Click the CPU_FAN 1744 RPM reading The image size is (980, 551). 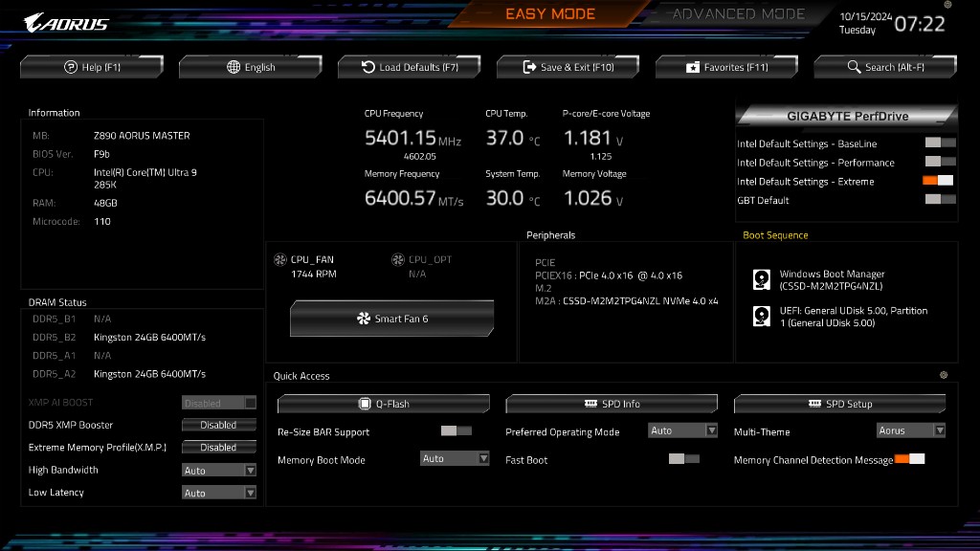point(314,275)
